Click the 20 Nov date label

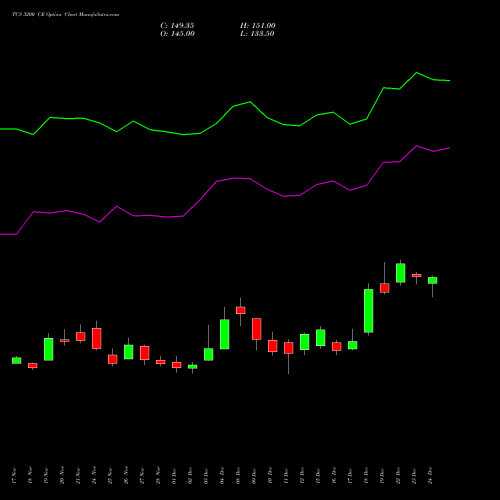pyautogui.click(x=62, y=476)
